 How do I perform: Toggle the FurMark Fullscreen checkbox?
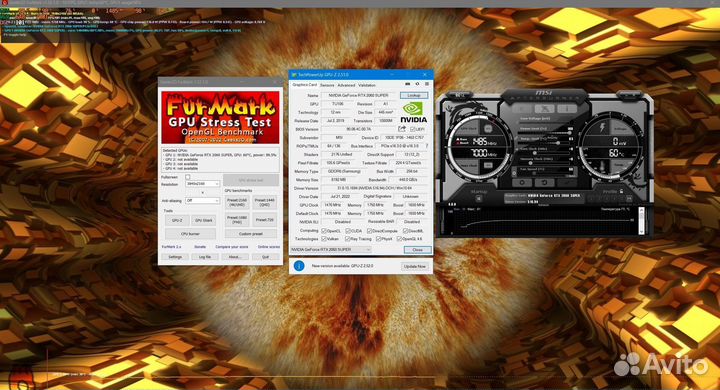coord(187,177)
